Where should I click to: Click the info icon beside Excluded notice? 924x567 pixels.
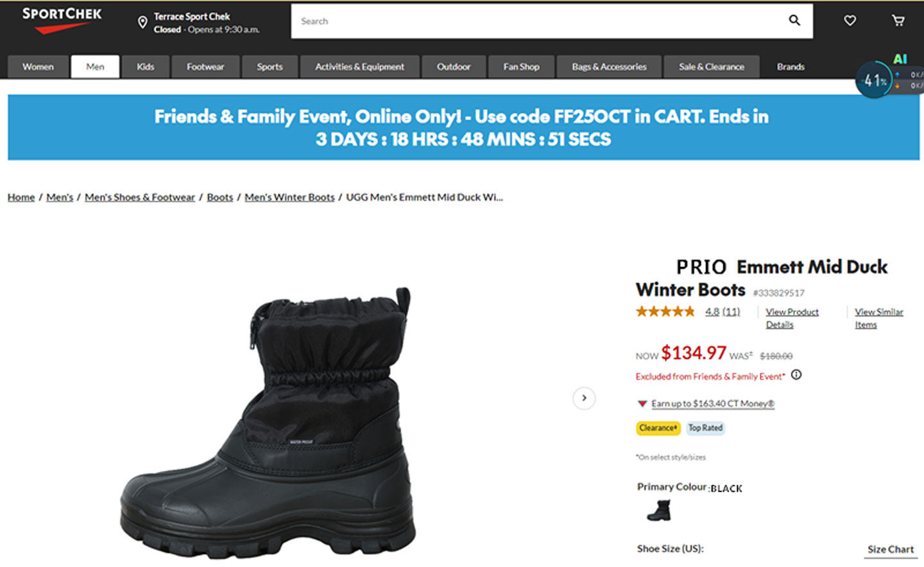(796, 375)
